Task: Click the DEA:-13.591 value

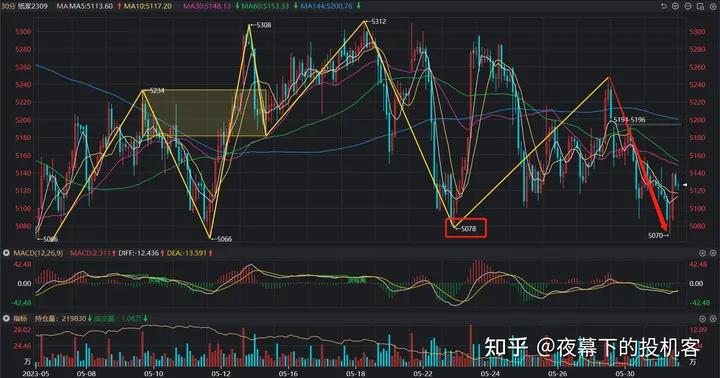Action: 186,253
